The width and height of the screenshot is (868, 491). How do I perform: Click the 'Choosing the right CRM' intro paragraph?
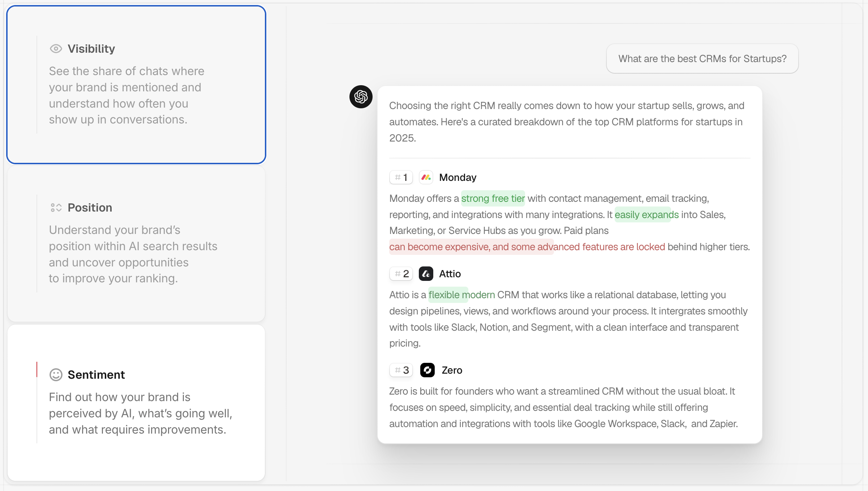[567, 122]
